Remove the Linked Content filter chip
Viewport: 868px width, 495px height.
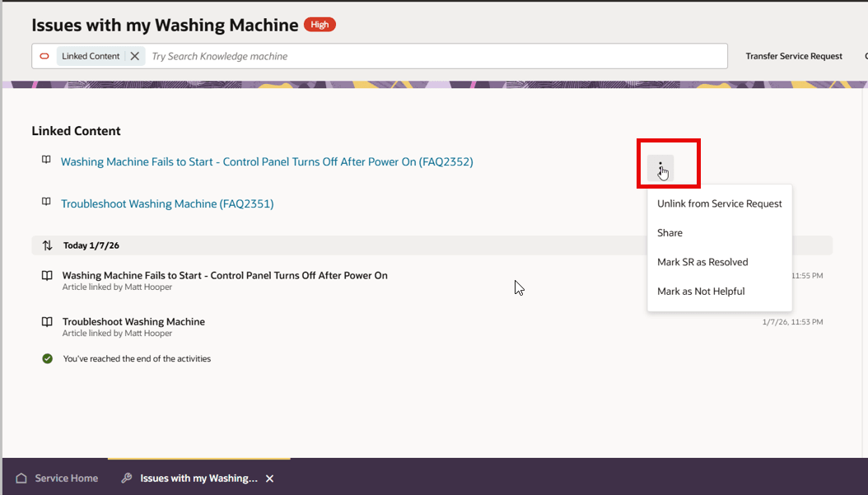(x=134, y=55)
